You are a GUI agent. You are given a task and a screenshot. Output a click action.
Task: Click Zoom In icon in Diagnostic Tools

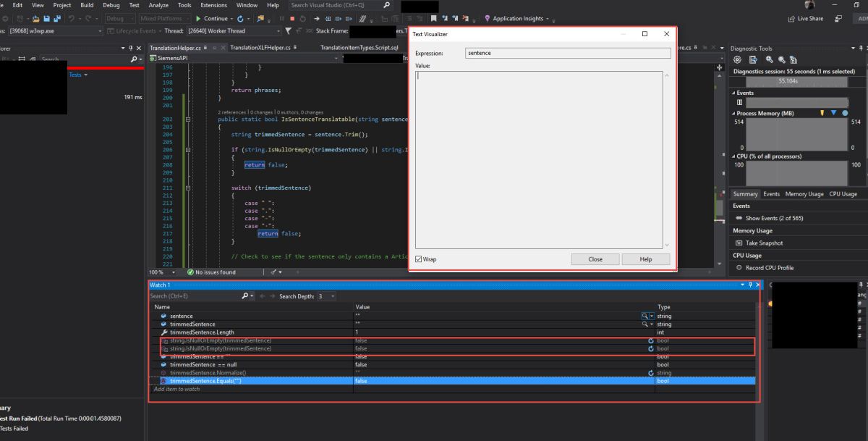770,59
